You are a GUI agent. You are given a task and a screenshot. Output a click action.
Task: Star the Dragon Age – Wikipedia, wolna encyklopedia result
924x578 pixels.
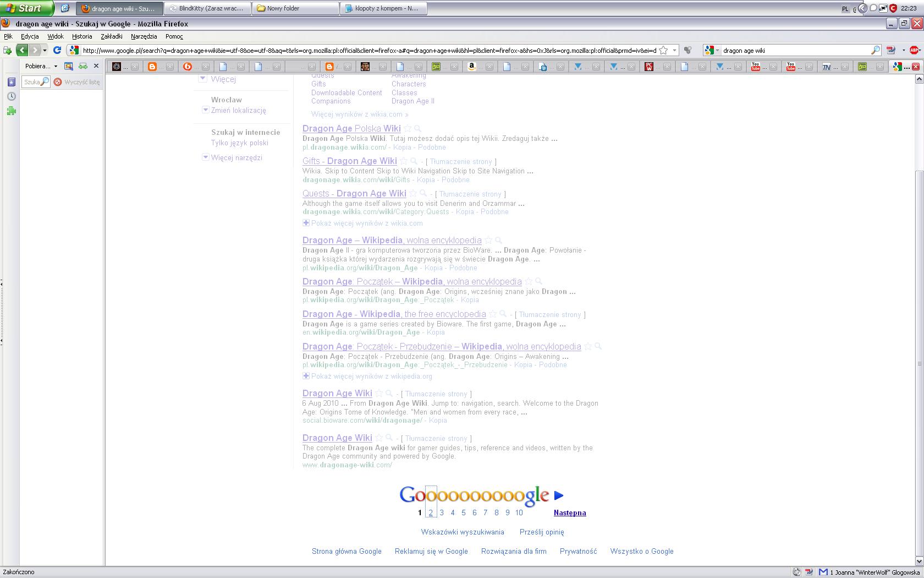coord(488,241)
